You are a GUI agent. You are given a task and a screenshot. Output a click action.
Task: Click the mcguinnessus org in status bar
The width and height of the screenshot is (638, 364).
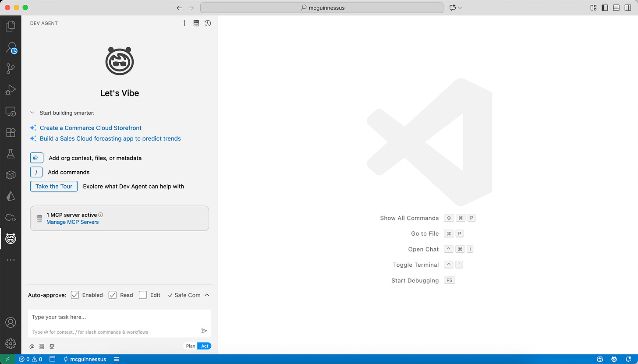[85, 359]
